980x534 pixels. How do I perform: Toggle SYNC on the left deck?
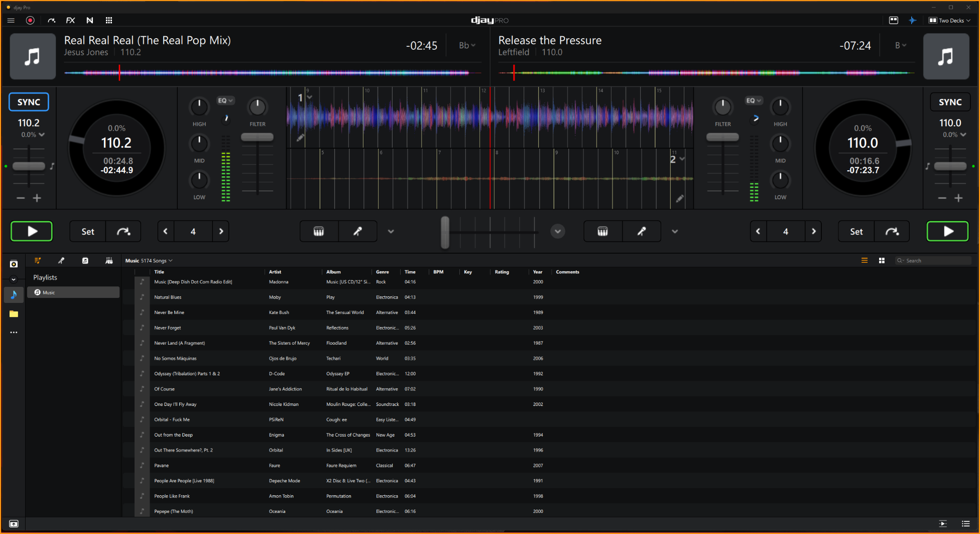click(29, 102)
